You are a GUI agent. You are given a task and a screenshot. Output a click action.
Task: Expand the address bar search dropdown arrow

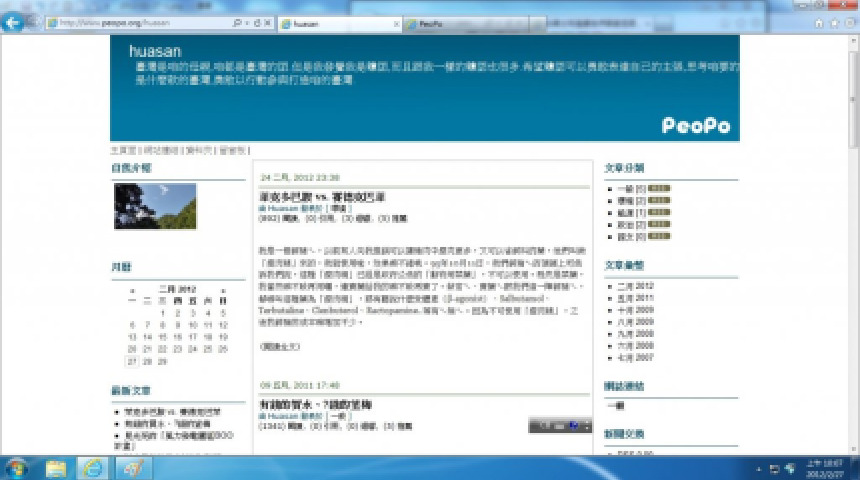pyautogui.click(x=246, y=22)
